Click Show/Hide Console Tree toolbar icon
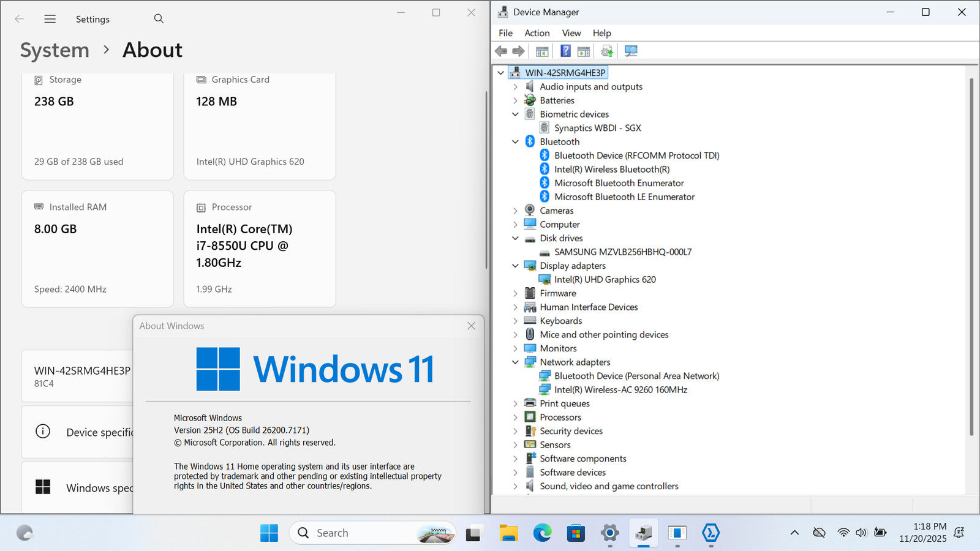 542,51
